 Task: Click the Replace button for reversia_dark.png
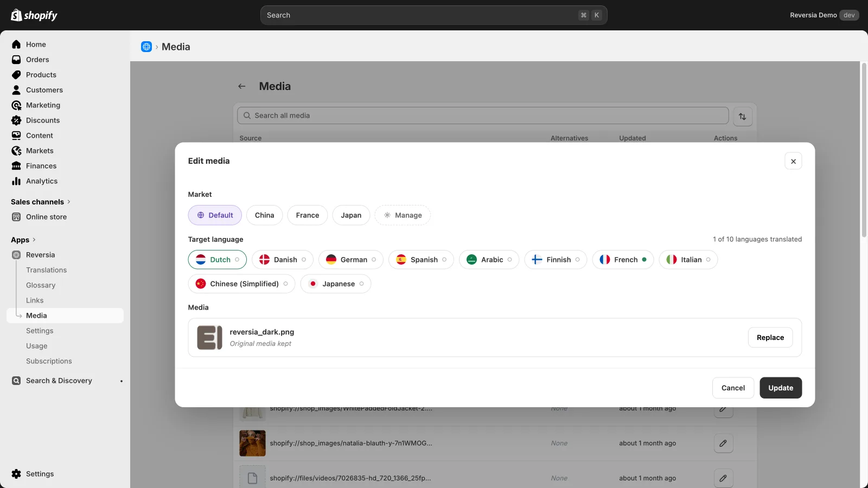click(770, 337)
